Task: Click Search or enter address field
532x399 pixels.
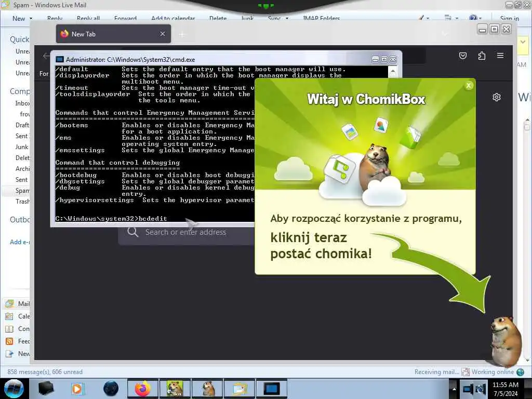Action: click(x=185, y=232)
